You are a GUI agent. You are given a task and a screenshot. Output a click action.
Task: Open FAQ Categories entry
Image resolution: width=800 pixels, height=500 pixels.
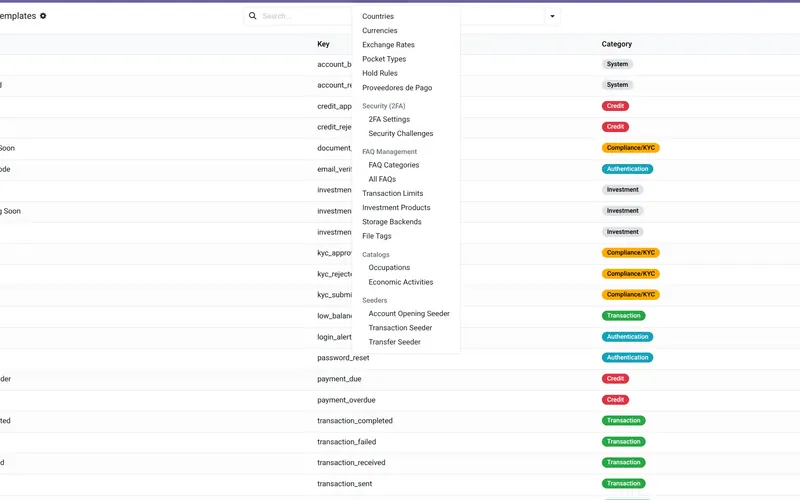pos(394,165)
